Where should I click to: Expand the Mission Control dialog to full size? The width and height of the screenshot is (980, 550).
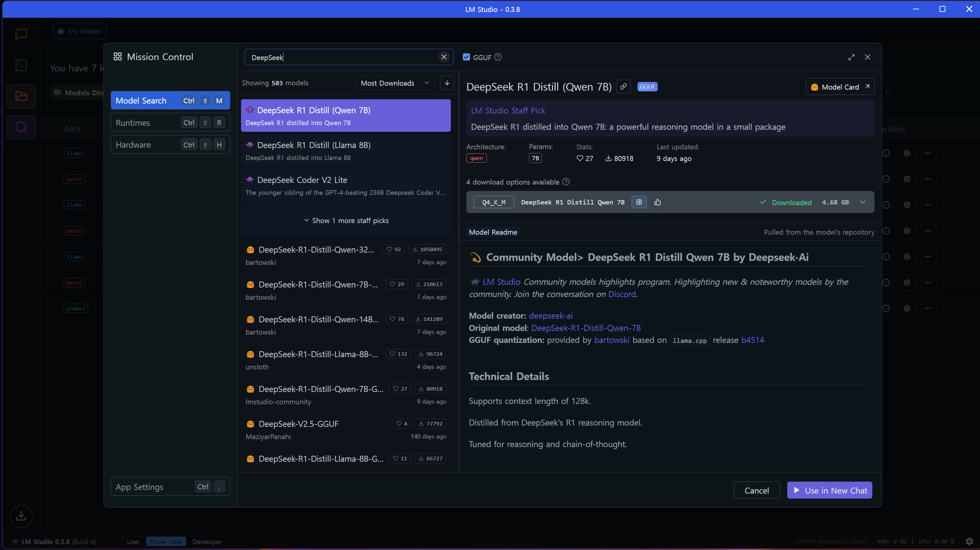(851, 57)
